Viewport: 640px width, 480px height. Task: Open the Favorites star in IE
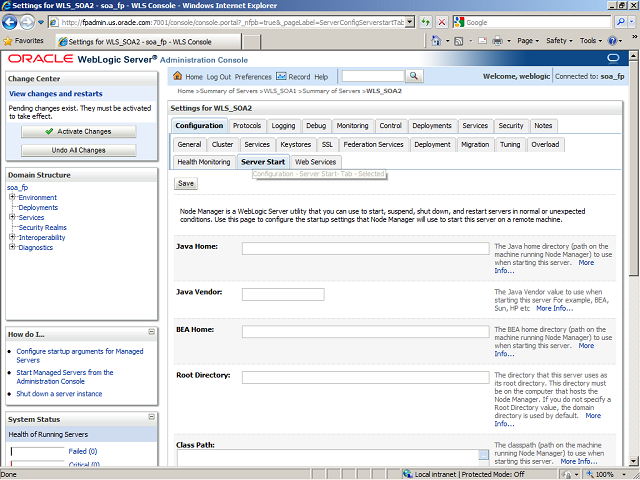(x=9, y=41)
